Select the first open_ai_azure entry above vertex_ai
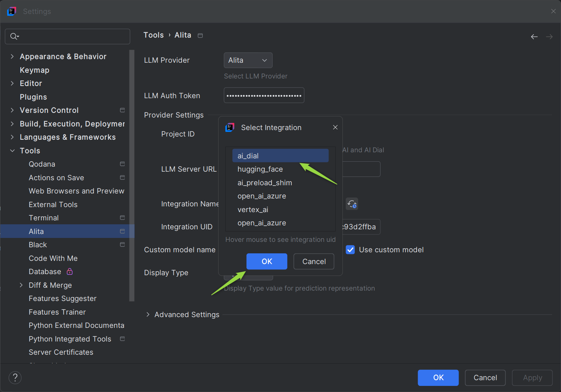 [280, 196]
